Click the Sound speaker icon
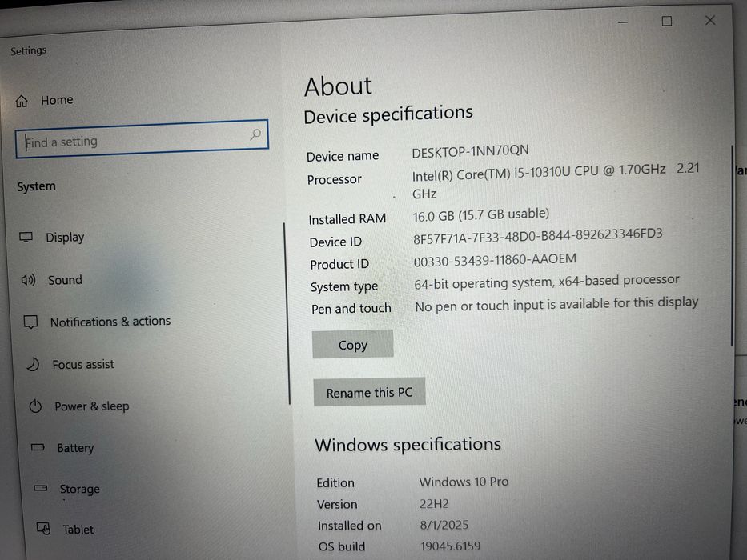The image size is (747, 560). pyautogui.click(x=28, y=279)
